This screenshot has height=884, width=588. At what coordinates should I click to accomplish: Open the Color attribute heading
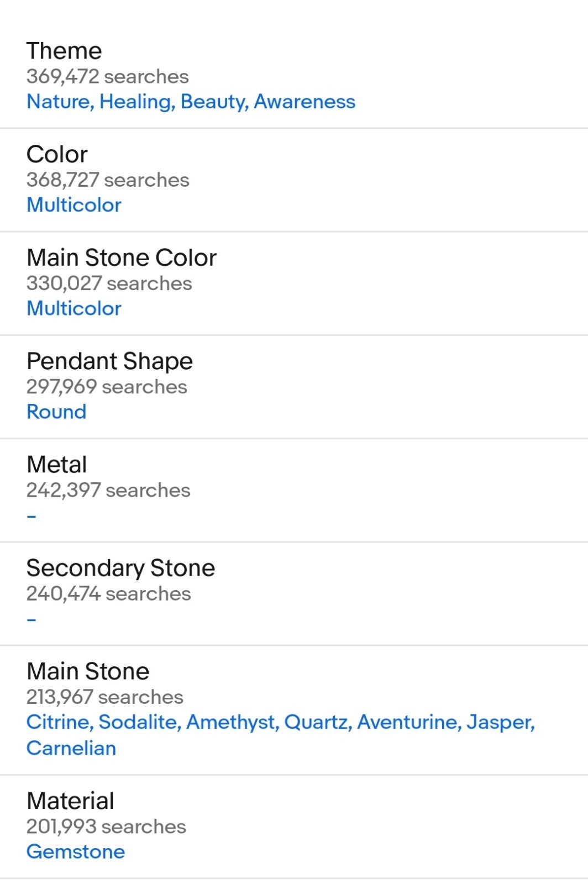[x=57, y=154]
